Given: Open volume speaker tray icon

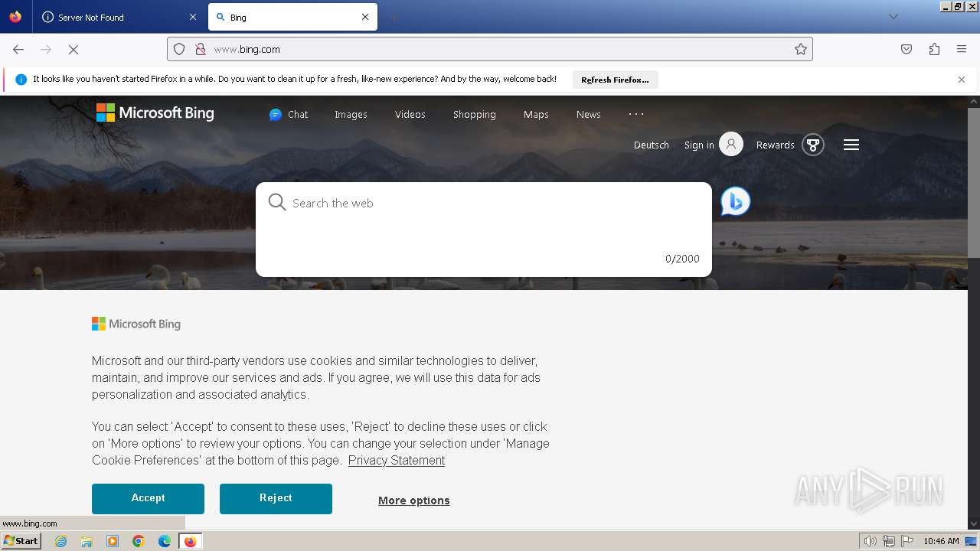Looking at the screenshot, I should pos(870,541).
